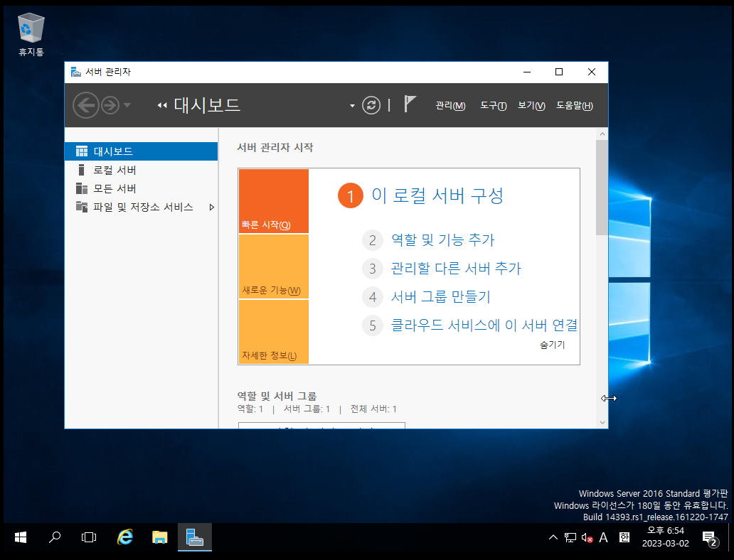This screenshot has width=734, height=560.
Task: Select 대시보드 in the left navigation
Action: (x=142, y=151)
